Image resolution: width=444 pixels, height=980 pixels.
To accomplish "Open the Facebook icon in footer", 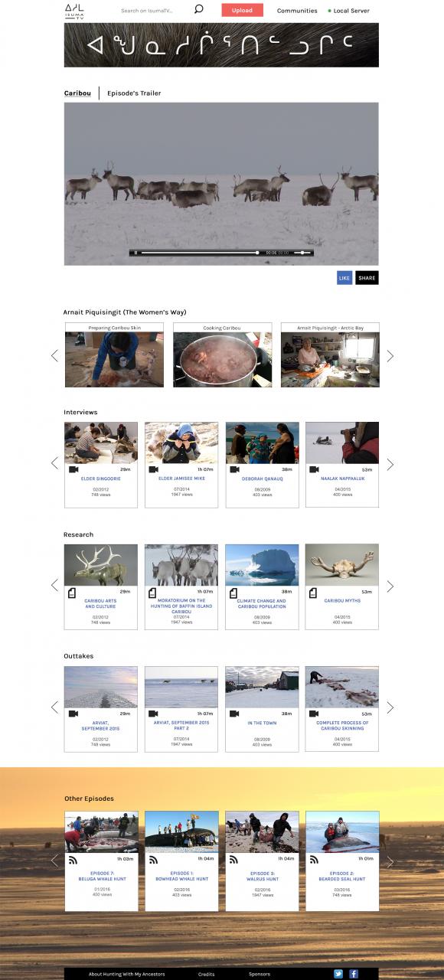I will [x=354, y=974].
